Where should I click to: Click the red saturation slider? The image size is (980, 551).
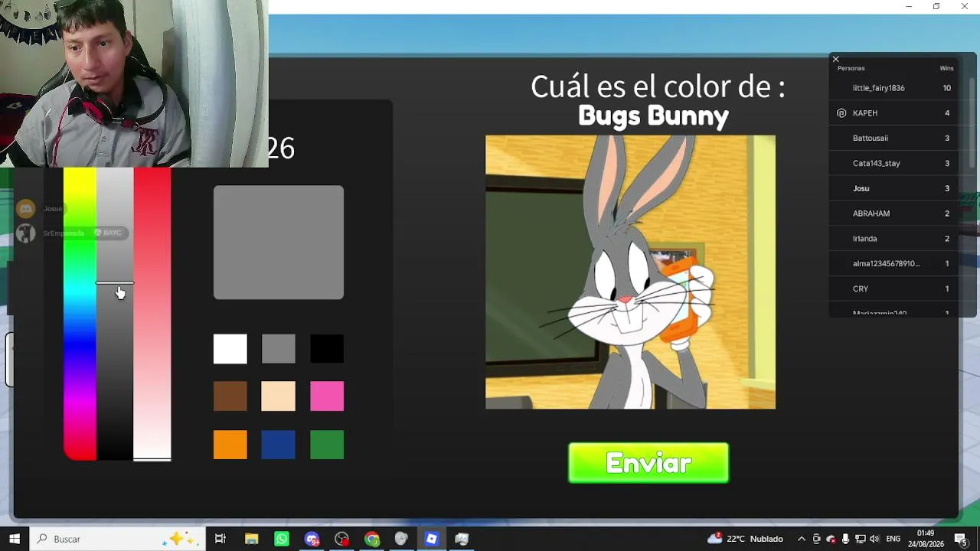click(152, 314)
